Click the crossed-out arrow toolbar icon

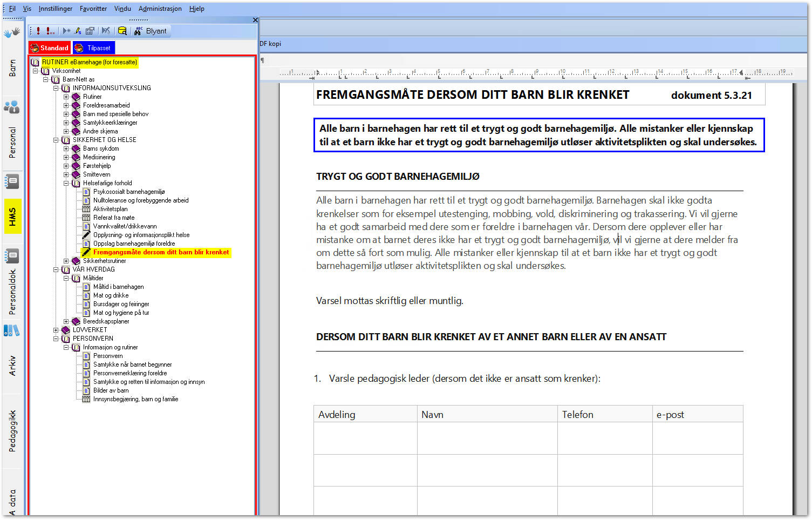[106, 31]
